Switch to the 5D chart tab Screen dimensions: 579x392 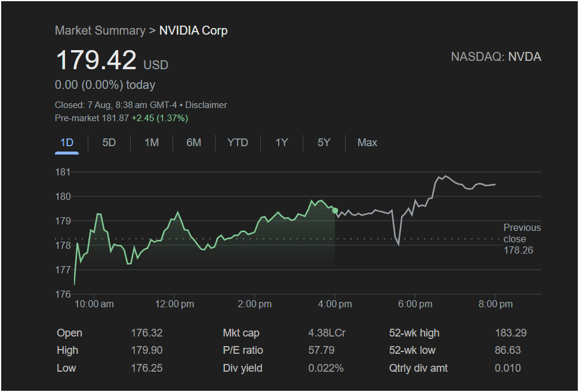(x=109, y=143)
